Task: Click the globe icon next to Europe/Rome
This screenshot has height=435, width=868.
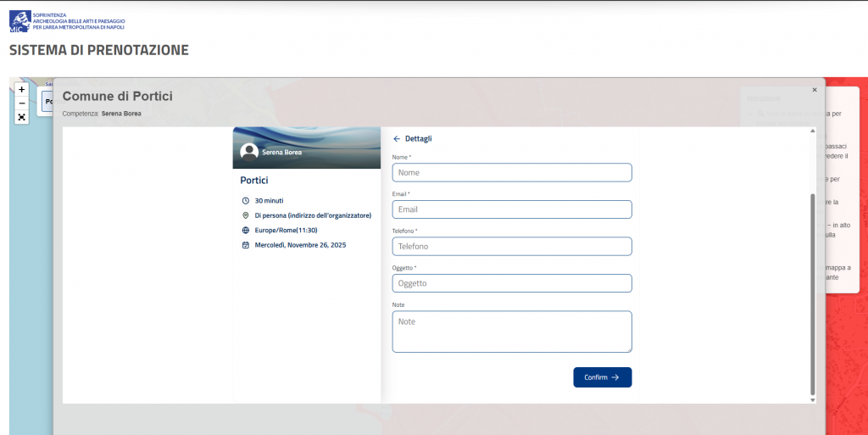Action: [246, 230]
